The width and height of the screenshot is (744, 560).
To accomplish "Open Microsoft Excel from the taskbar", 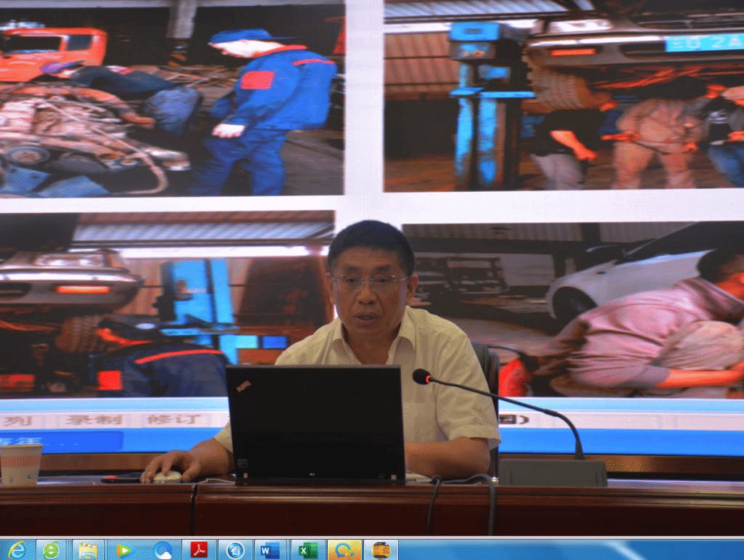I will point(307,550).
